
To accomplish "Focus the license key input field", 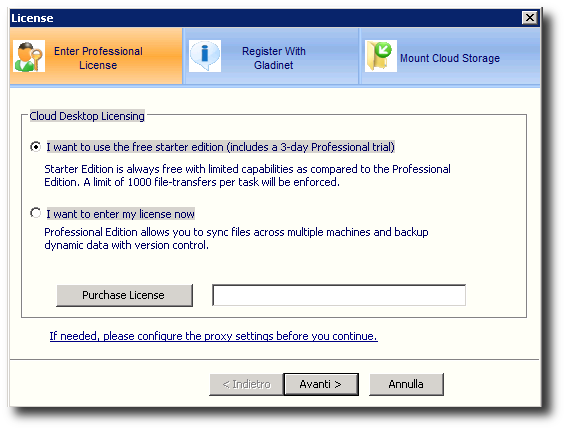I will pyautogui.click(x=339, y=295).
